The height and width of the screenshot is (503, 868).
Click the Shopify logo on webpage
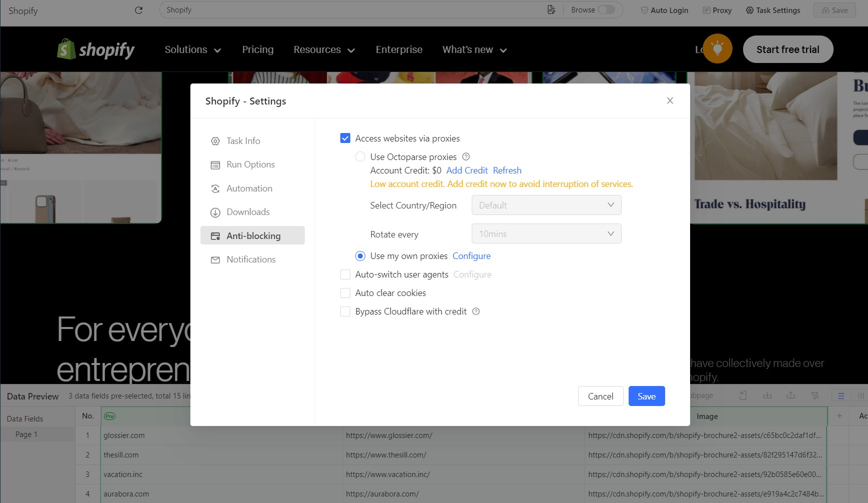[95, 49]
